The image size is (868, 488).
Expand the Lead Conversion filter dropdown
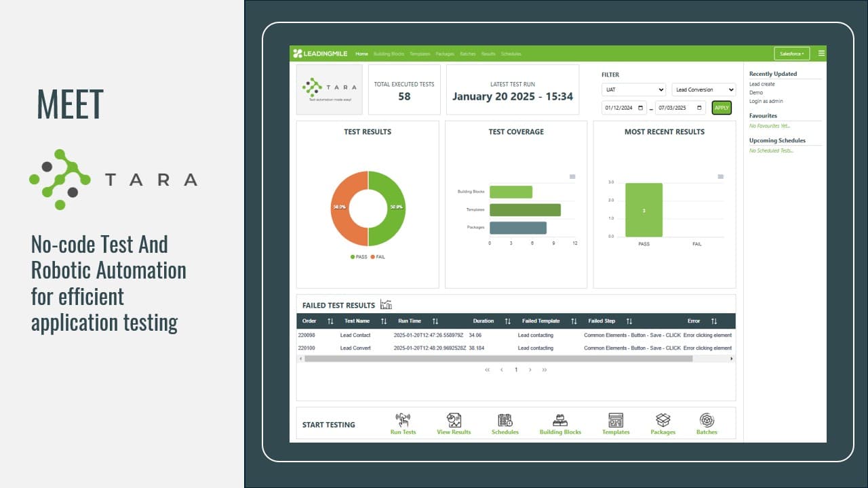tap(704, 89)
